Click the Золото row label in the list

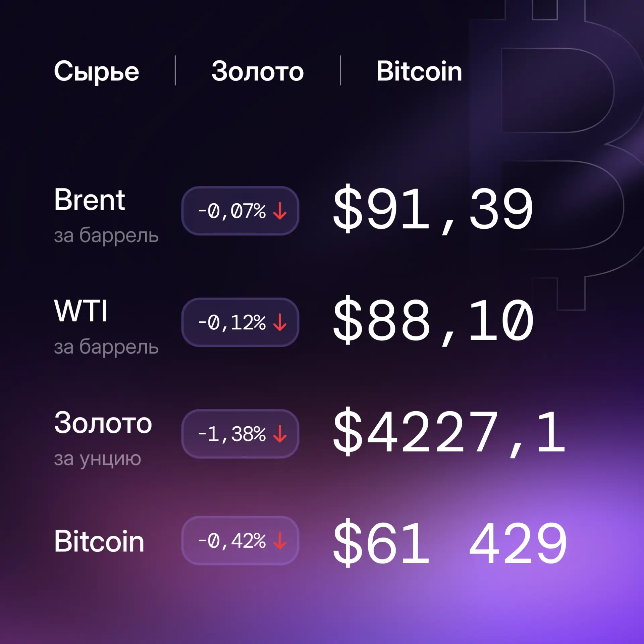103,423
